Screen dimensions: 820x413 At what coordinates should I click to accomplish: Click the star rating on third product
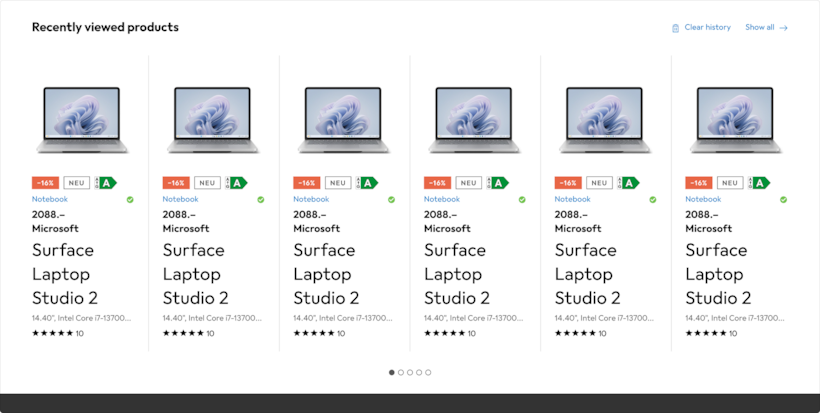[x=314, y=333]
